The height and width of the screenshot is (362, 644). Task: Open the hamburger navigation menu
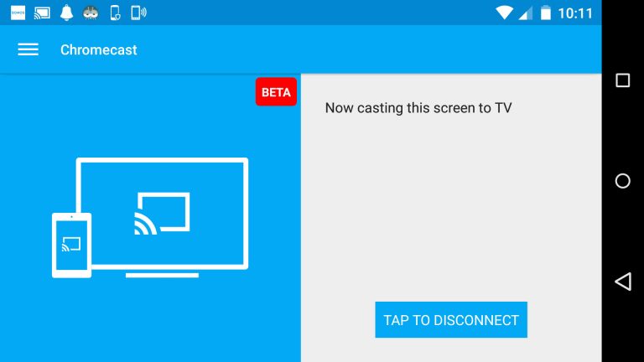tap(28, 49)
